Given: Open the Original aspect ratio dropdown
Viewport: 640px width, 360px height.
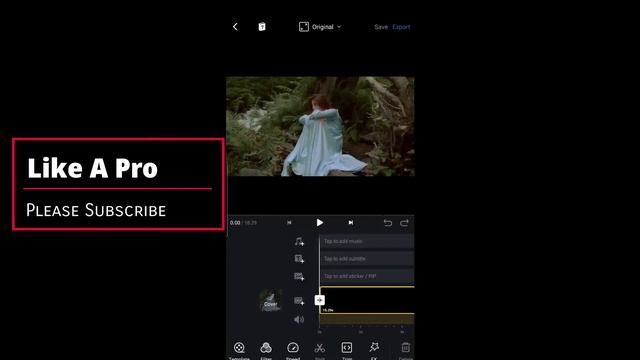Looking at the screenshot, I should point(320,27).
